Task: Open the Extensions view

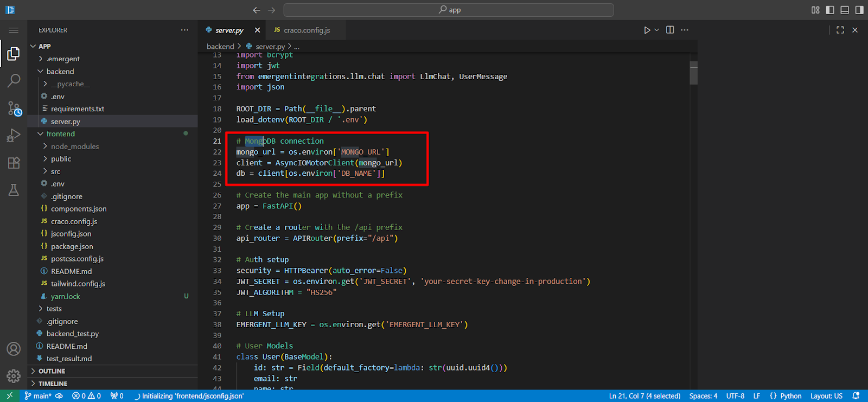Action: [x=14, y=163]
